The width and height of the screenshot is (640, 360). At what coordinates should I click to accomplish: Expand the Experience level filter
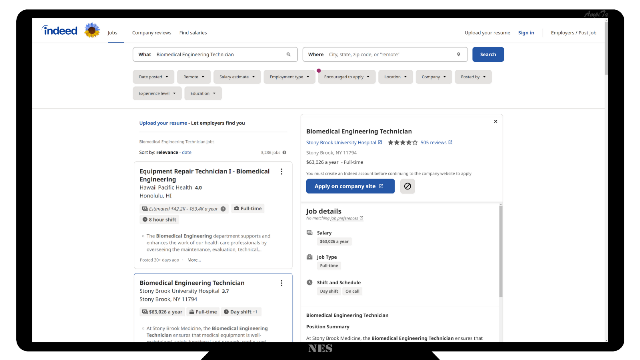pos(157,93)
